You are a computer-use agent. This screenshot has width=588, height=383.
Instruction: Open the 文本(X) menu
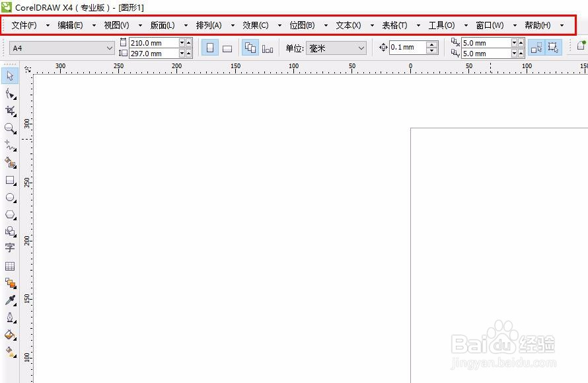pyautogui.click(x=348, y=25)
